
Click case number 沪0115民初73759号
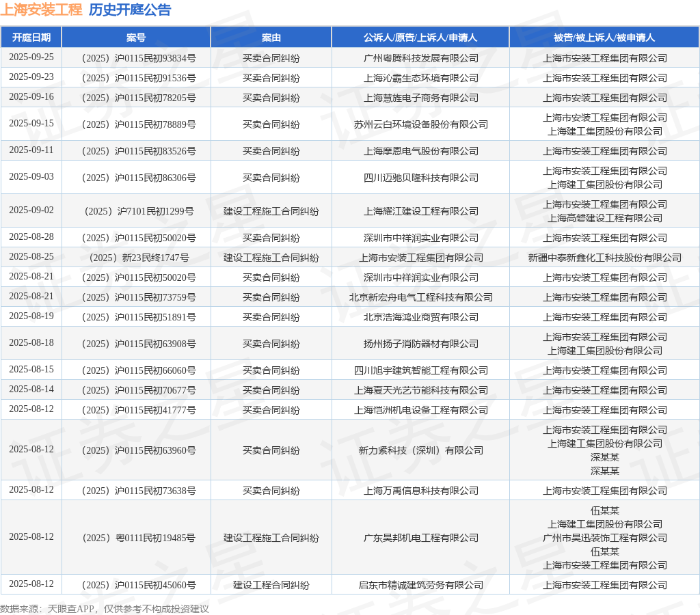click(139, 297)
